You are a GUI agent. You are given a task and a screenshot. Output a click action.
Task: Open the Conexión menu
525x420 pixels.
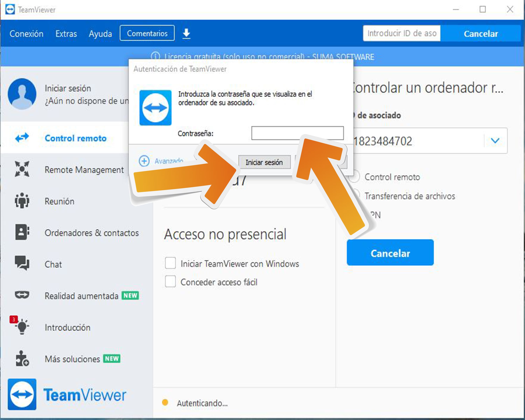pyautogui.click(x=26, y=34)
